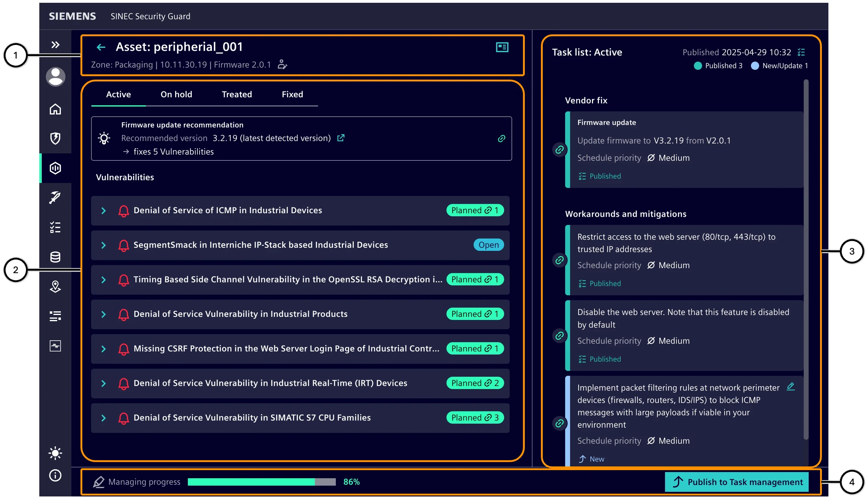Click the assign user icon next to Firmware 2.0.1

[282, 64]
